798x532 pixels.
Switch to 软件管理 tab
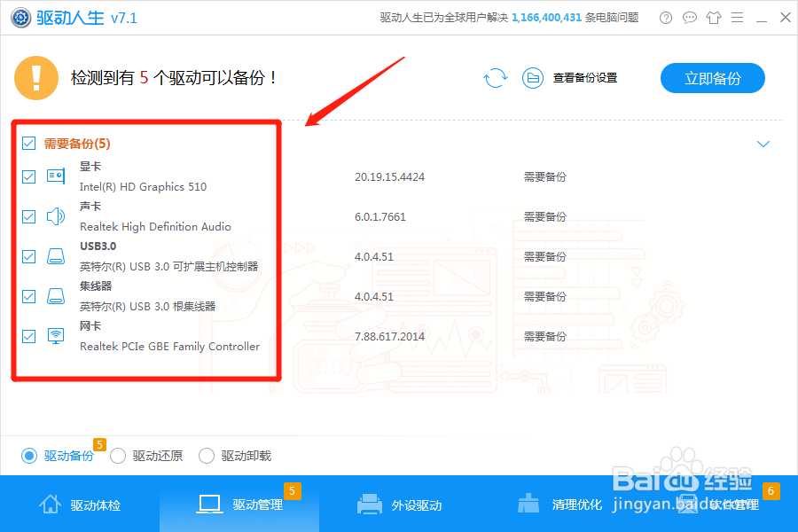click(x=718, y=504)
